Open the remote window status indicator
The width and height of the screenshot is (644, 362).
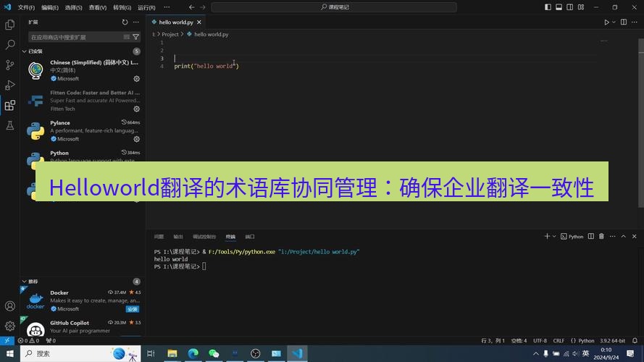point(7,341)
